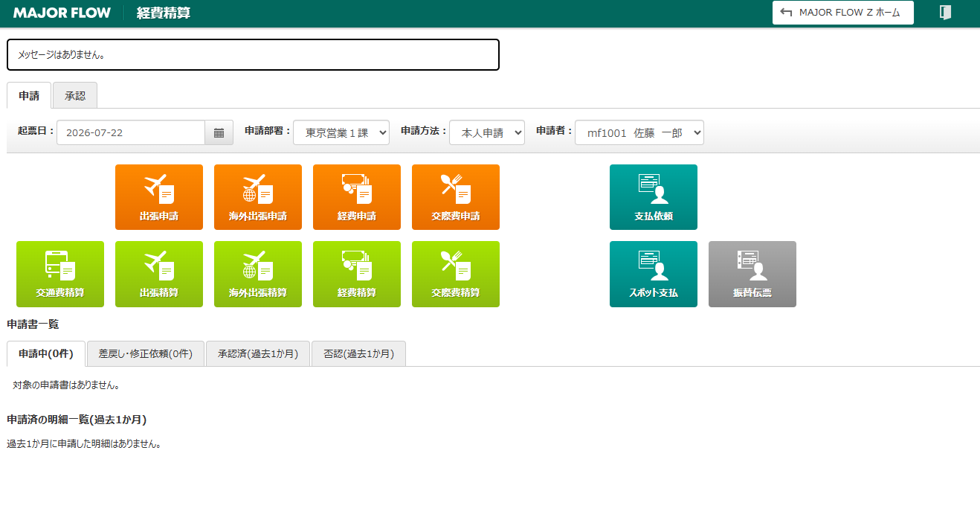Expand the 申請部署 dropdown
This screenshot has width=980, height=523.
point(341,132)
